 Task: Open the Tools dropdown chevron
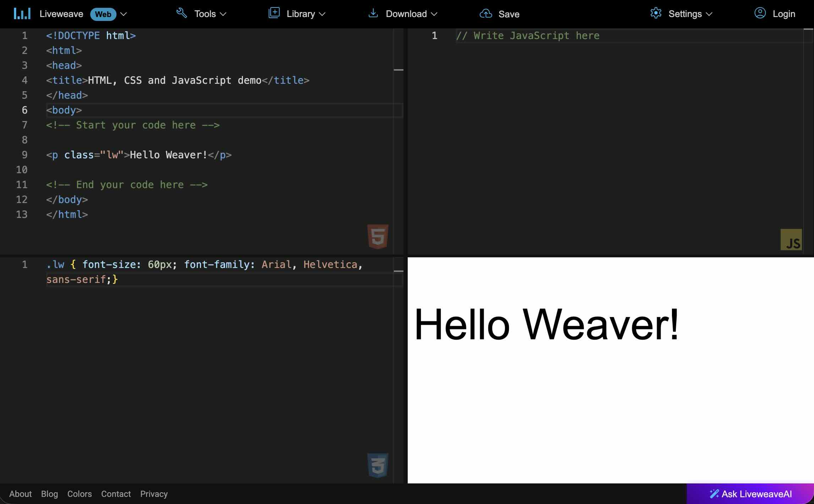(223, 14)
